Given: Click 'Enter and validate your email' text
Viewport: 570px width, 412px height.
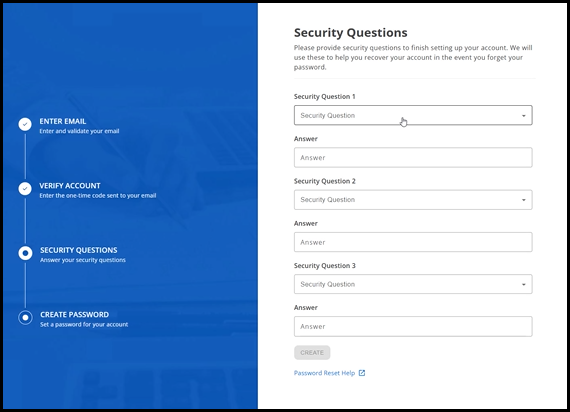Looking at the screenshot, I should click(79, 131).
